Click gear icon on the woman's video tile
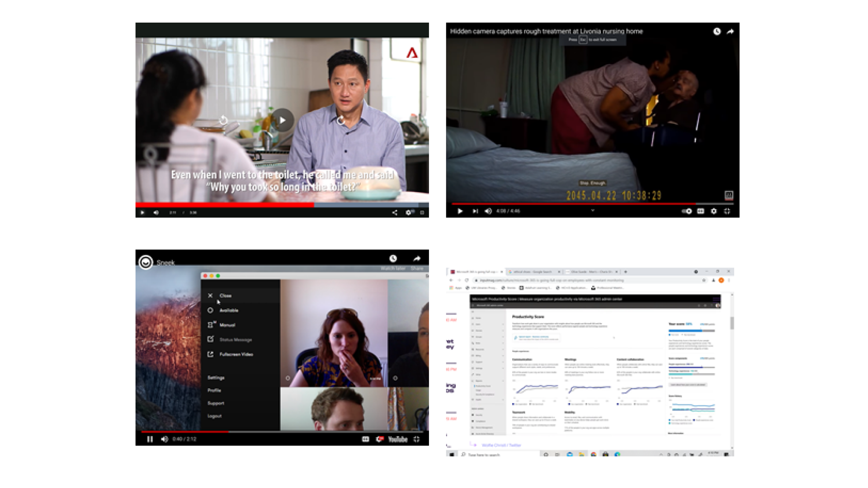This screenshot has width=868, height=488. click(288, 378)
